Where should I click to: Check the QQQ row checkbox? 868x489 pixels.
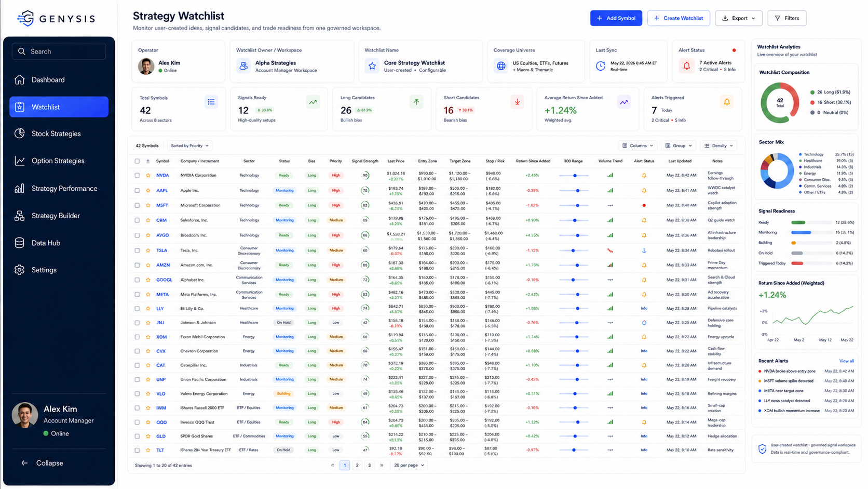(137, 422)
